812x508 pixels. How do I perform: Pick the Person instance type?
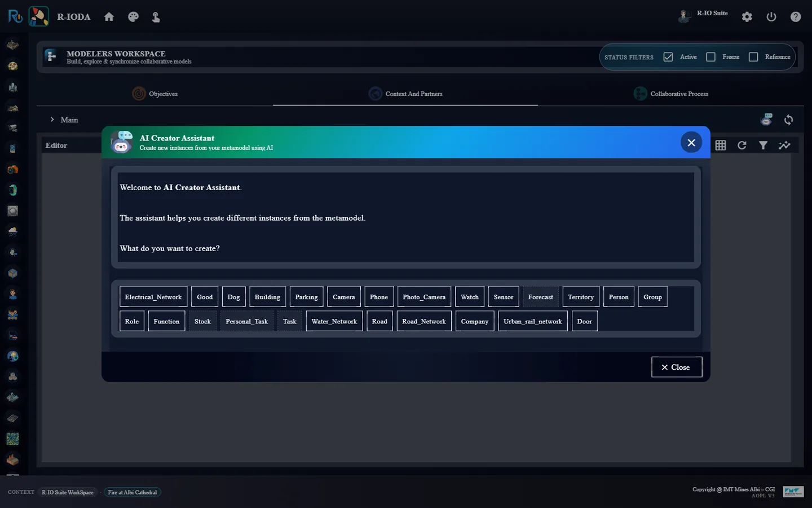[x=619, y=297]
